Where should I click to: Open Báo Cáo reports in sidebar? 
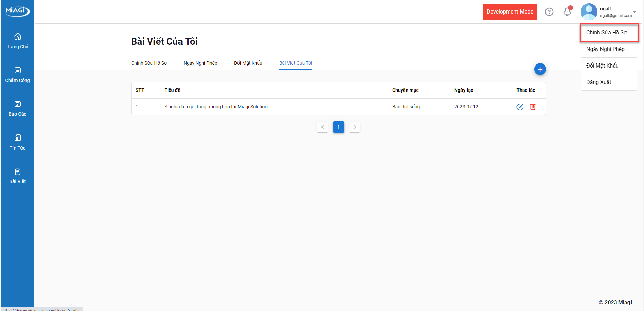[x=18, y=108]
